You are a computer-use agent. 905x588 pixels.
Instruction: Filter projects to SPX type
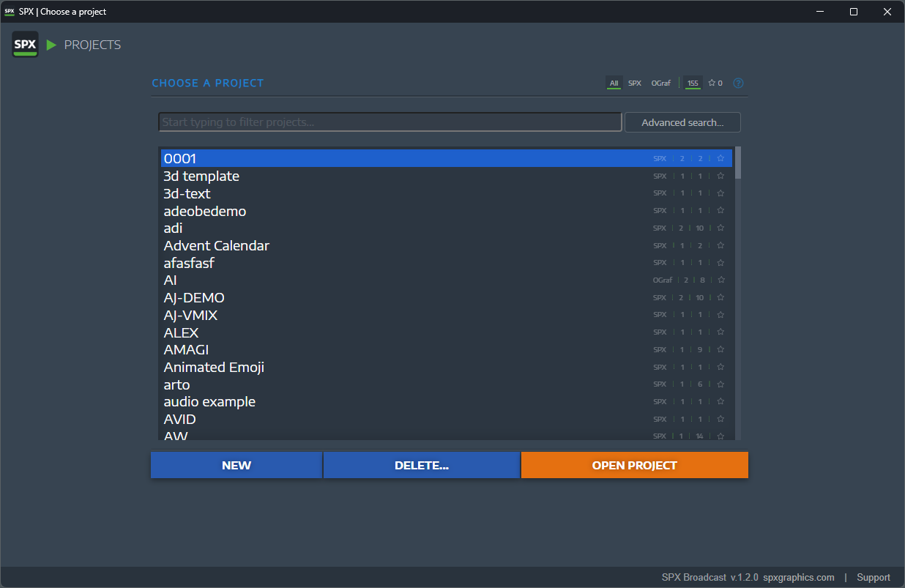pos(635,83)
